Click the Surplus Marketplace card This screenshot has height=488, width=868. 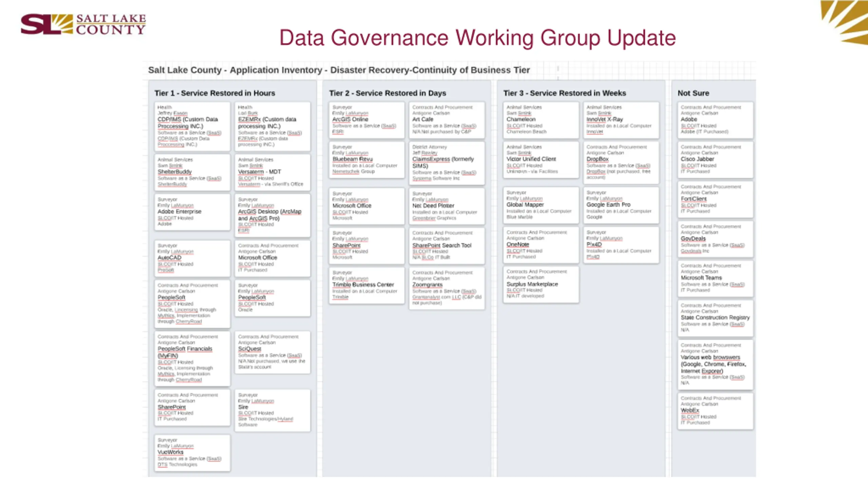pos(541,285)
